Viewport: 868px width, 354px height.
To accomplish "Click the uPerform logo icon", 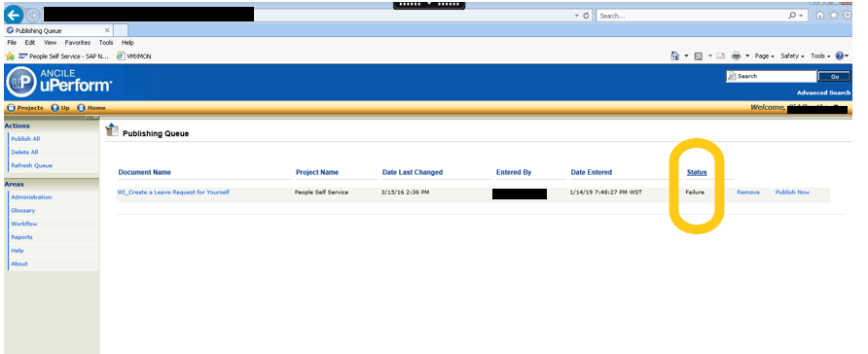I will pos(21,82).
